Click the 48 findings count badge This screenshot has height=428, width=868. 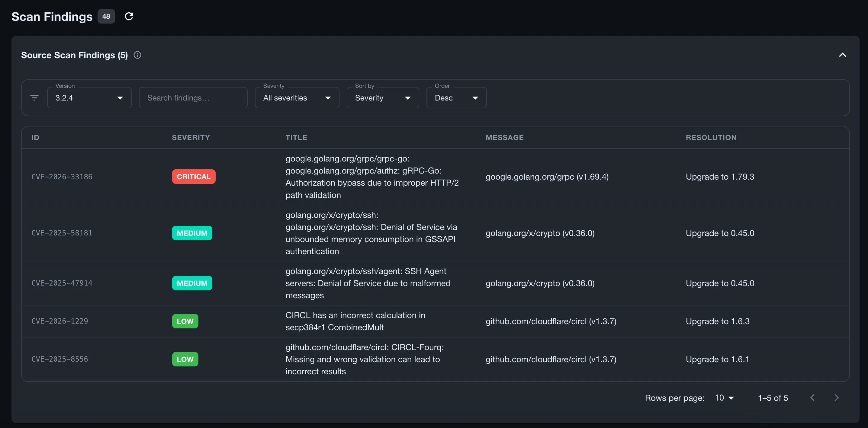106,16
